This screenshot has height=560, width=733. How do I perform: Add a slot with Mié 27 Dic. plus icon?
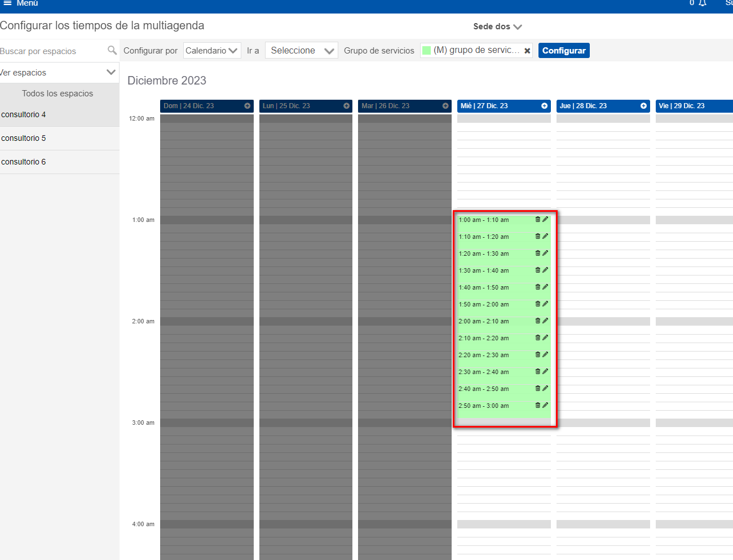(x=544, y=106)
